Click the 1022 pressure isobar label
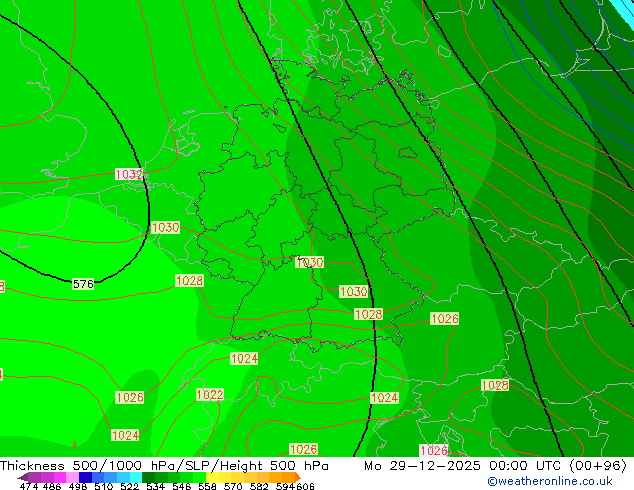The image size is (634, 490). [210, 395]
